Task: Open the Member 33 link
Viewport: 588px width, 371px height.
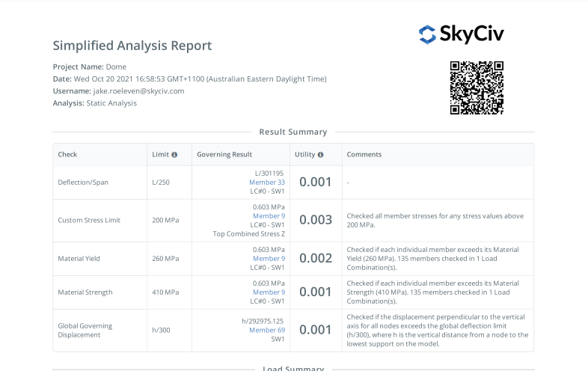Action: coord(267,182)
